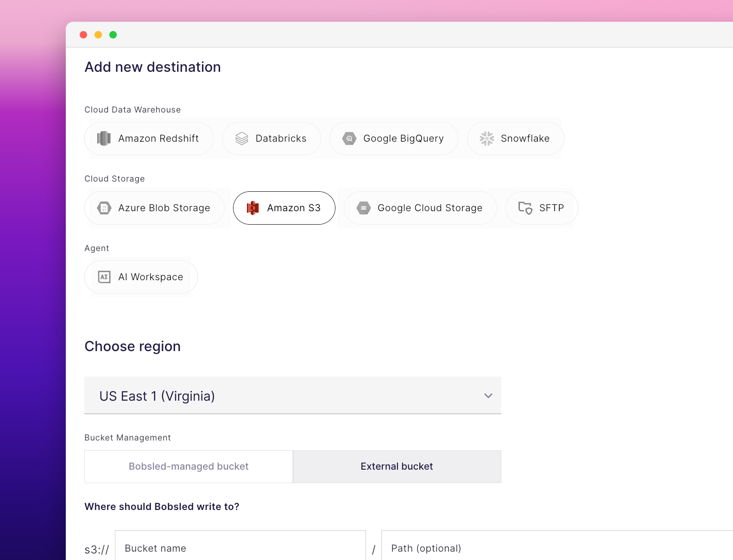Expand region list with the chevron arrow
The image size is (733, 560).
[x=488, y=396]
